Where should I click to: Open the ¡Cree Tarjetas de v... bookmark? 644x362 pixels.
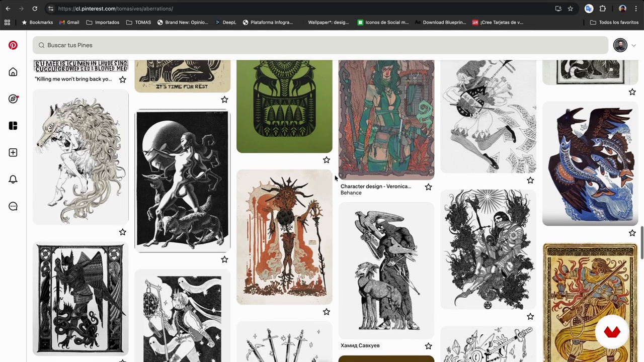point(498,22)
